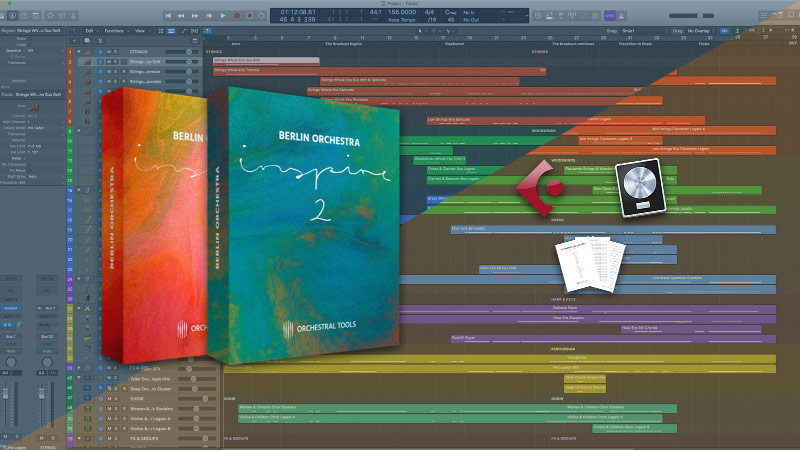Record-enable the Strings...us Soft track

coord(124,61)
